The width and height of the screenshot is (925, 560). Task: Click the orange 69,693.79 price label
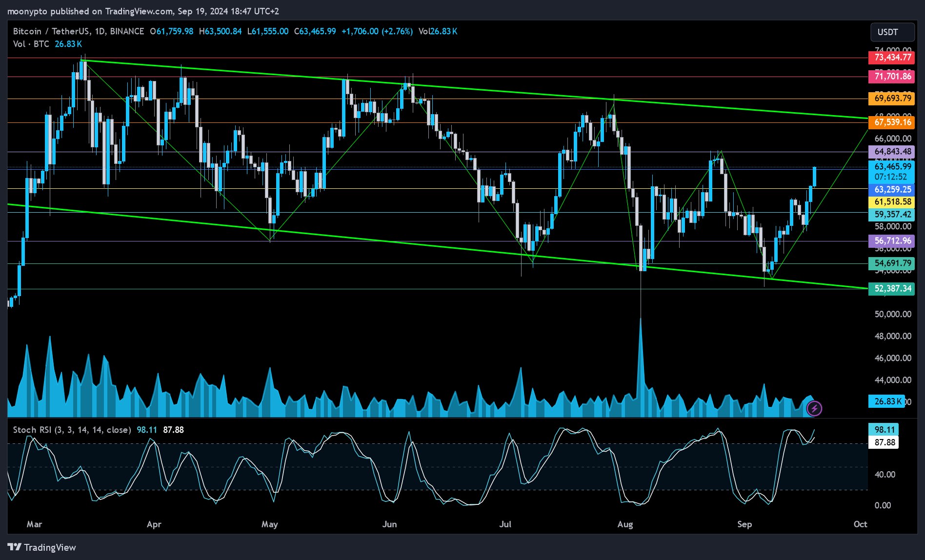point(892,99)
